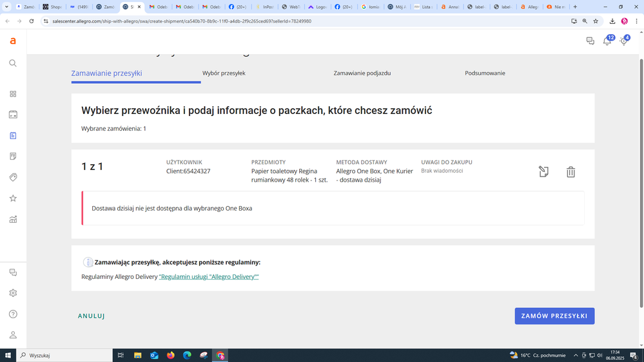This screenshot has width=644, height=362.
Task: Open the star ratings icon in the sidebar
Action: (x=13, y=198)
